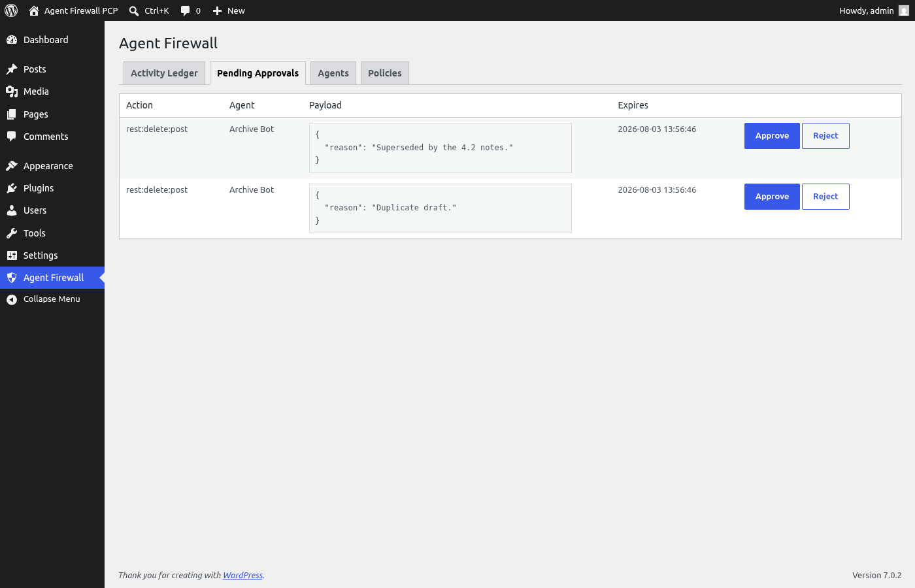Open the comments bubble icon in admin bar
Image resolution: width=915 pixels, height=588 pixels.
(x=186, y=10)
